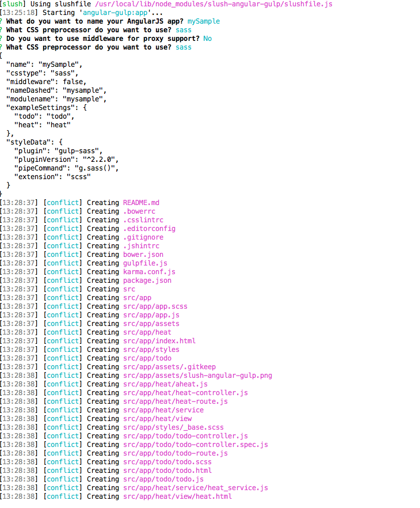The width and height of the screenshot is (420, 508).
Task: Click slush-angular-gulp.png asset path
Action: tap(197, 376)
